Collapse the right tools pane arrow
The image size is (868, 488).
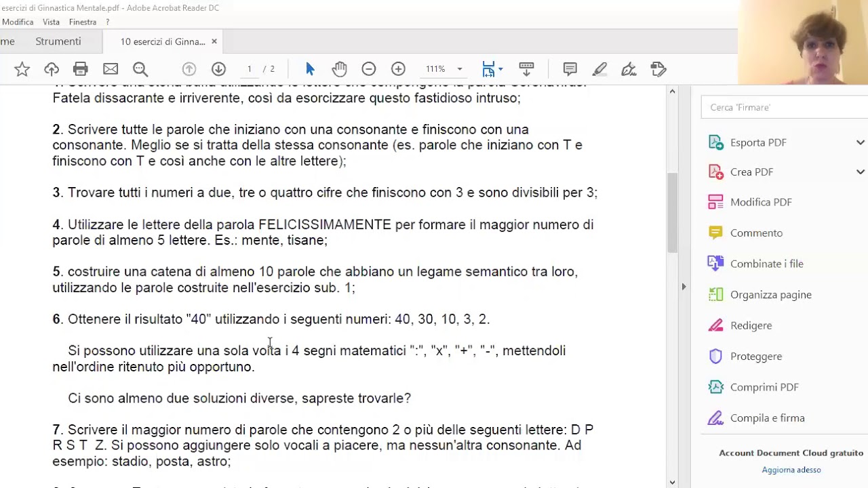click(684, 287)
